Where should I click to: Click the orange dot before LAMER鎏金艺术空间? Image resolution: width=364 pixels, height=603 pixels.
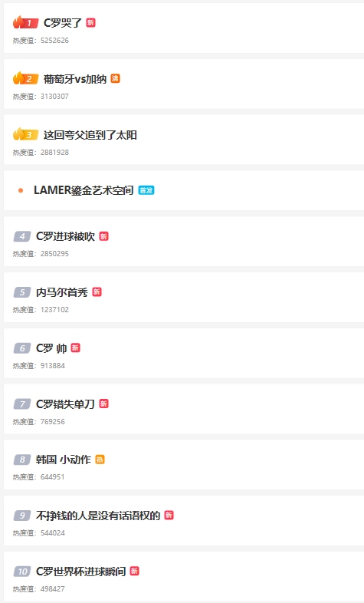point(21,190)
